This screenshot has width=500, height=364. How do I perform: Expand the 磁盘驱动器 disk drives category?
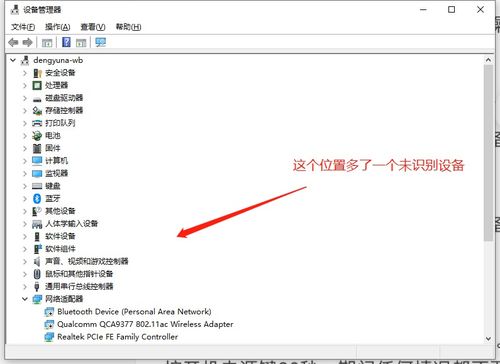tap(25, 98)
